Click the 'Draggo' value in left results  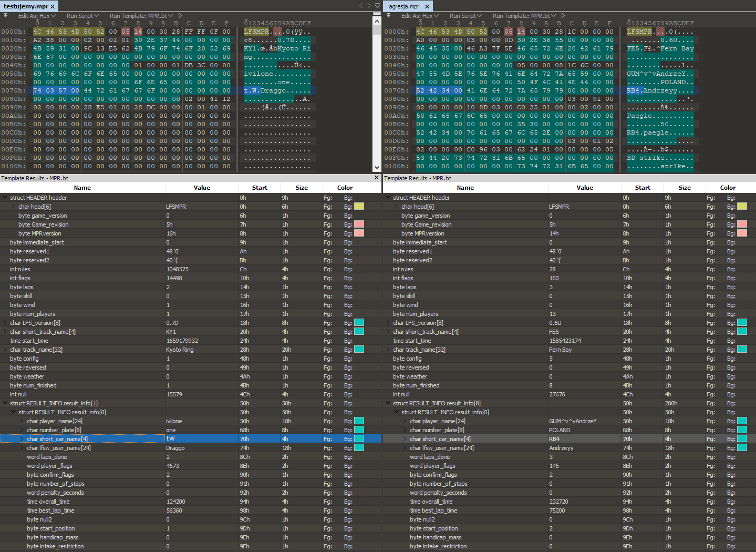[175, 448]
